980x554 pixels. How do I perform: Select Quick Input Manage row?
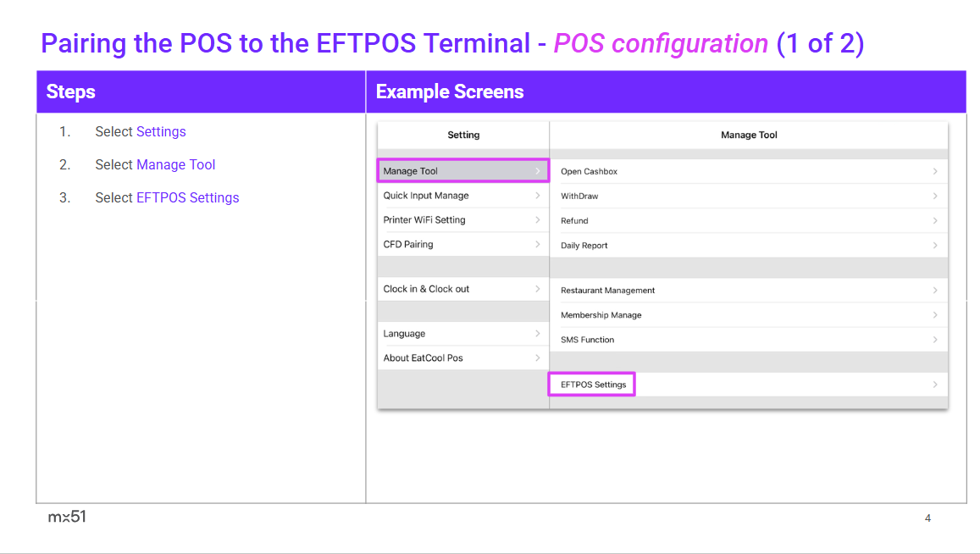pos(426,196)
